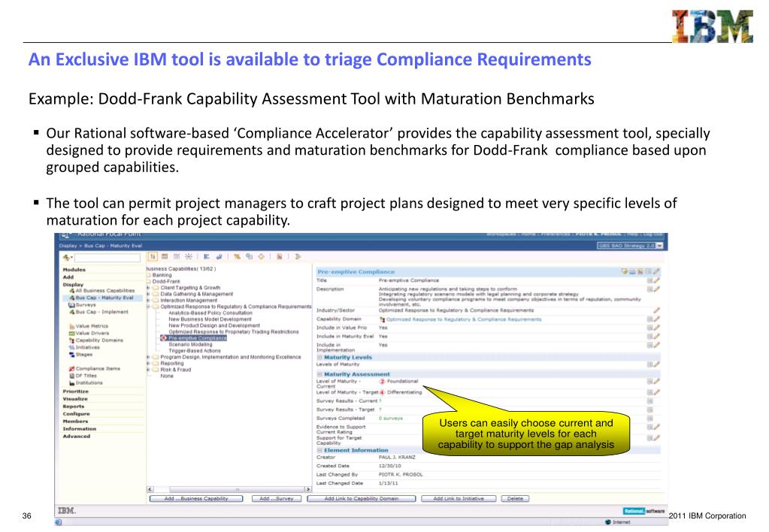Viewport: 769px width, 532px height.
Task: Expand the Reporting folder
Action: (148, 364)
